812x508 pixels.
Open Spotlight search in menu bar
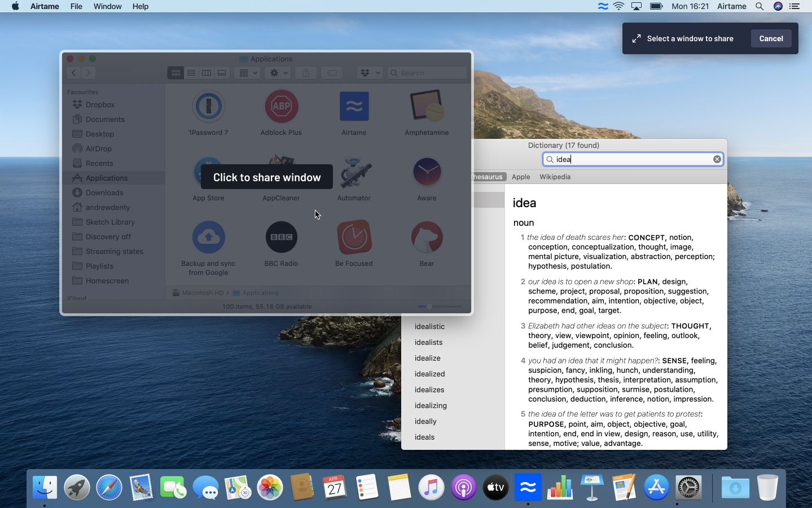click(760, 6)
